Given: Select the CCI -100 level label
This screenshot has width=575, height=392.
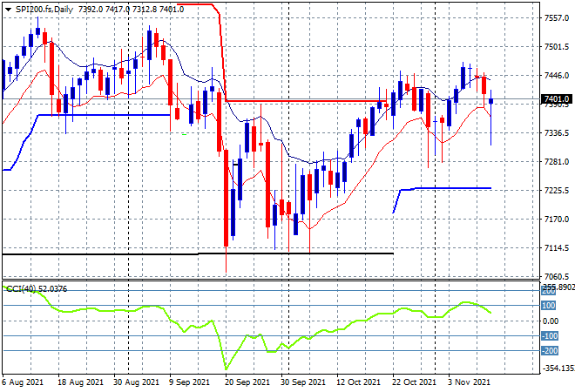Looking at the screenshot, I should pyautogui.click(x=550, y=336).
